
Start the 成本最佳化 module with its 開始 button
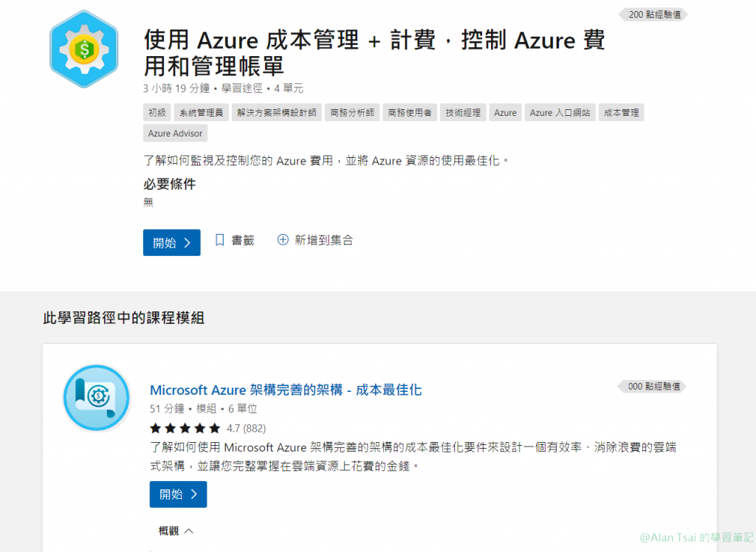click(179, 494)
